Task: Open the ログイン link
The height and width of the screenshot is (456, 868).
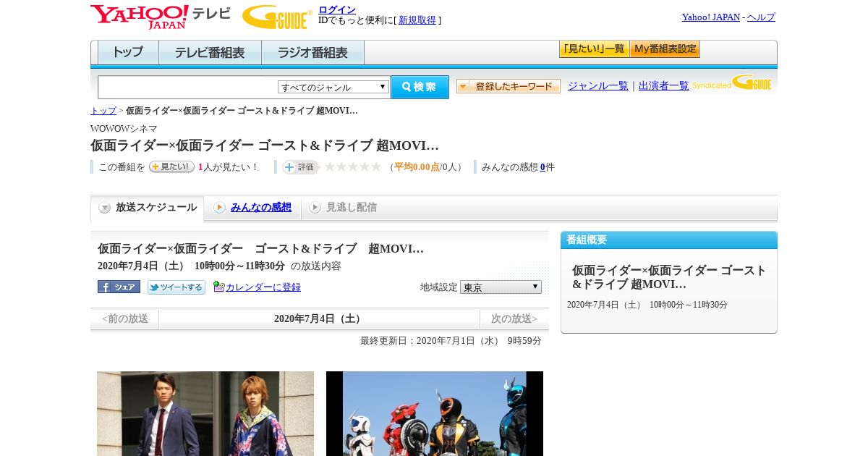Action: 337,9
